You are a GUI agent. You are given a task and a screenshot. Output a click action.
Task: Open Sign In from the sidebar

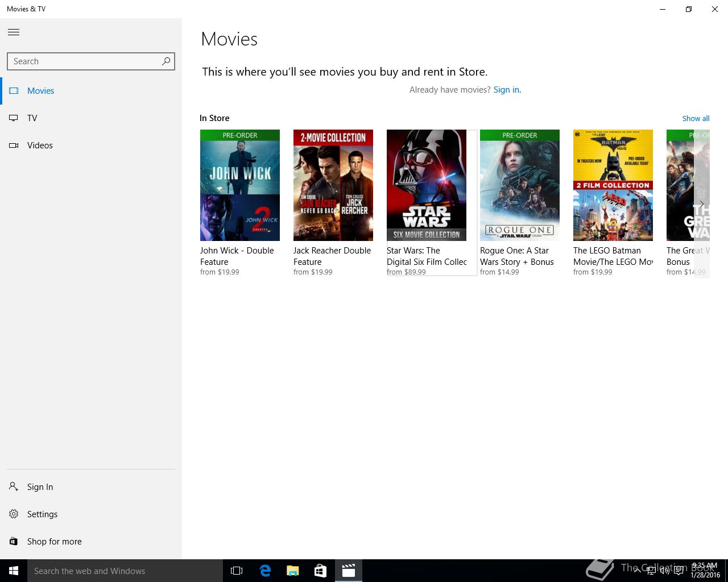point(91,487)
